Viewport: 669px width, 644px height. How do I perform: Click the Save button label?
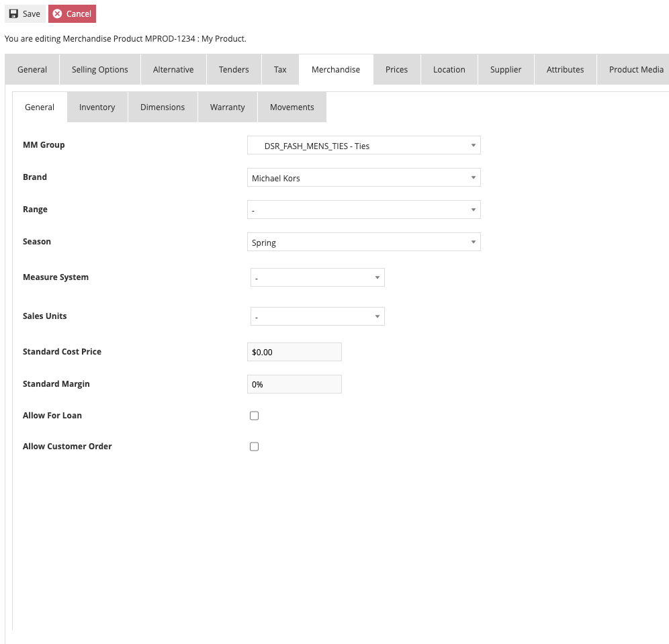click(x=32, y=13)
